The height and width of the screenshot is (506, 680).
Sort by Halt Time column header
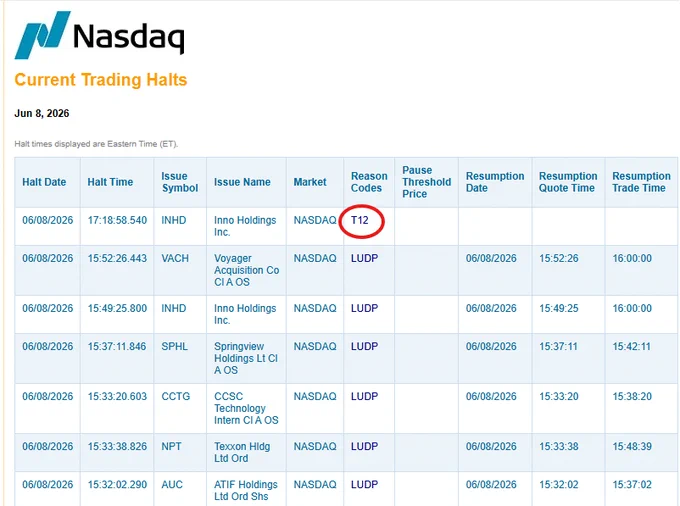point(110,182)
